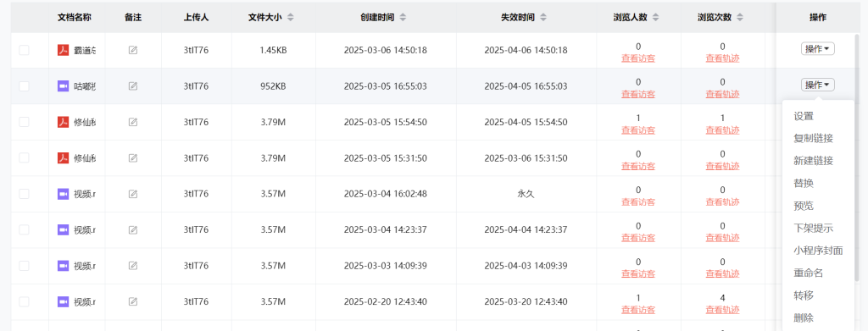Select 下架提示 in the operation menu
Viewport: 868px width, 331px height.
click(813, 229)
